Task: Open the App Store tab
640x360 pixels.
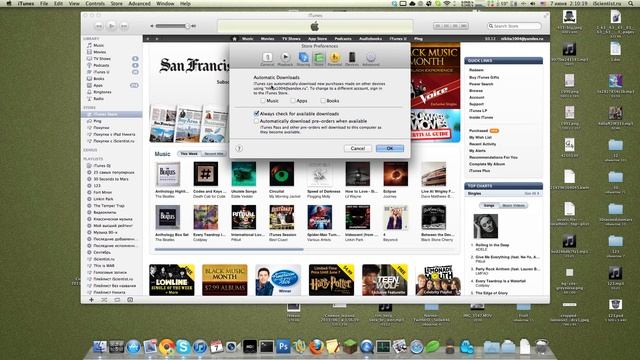Action: [x=317, y=39]
